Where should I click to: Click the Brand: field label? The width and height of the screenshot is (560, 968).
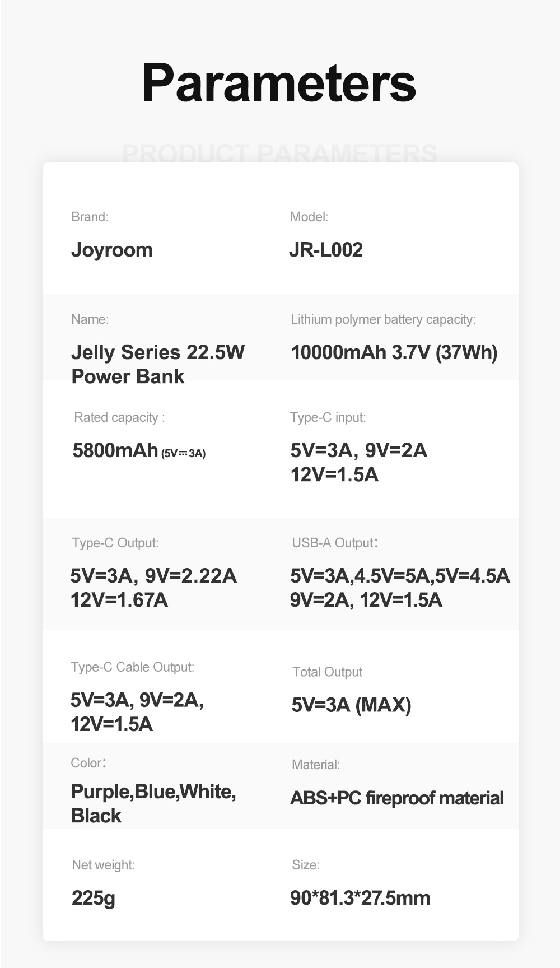(90, 217)
